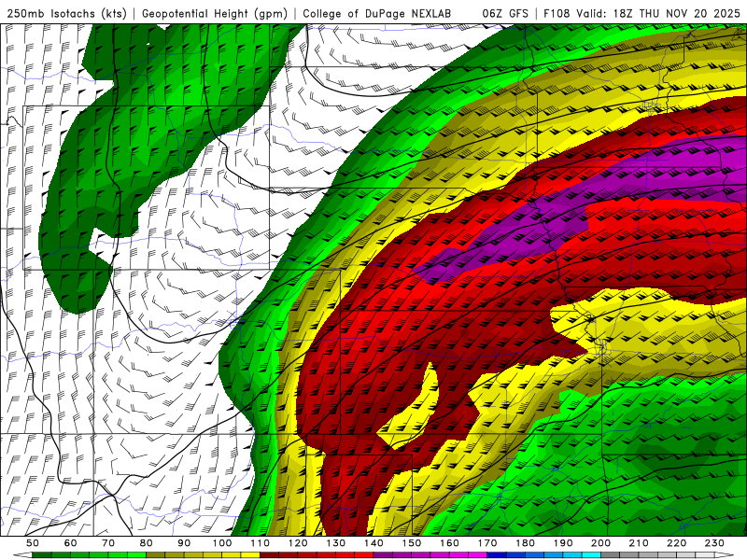
Task: Click the legend value 90
Action: click(x=184, y=543)
